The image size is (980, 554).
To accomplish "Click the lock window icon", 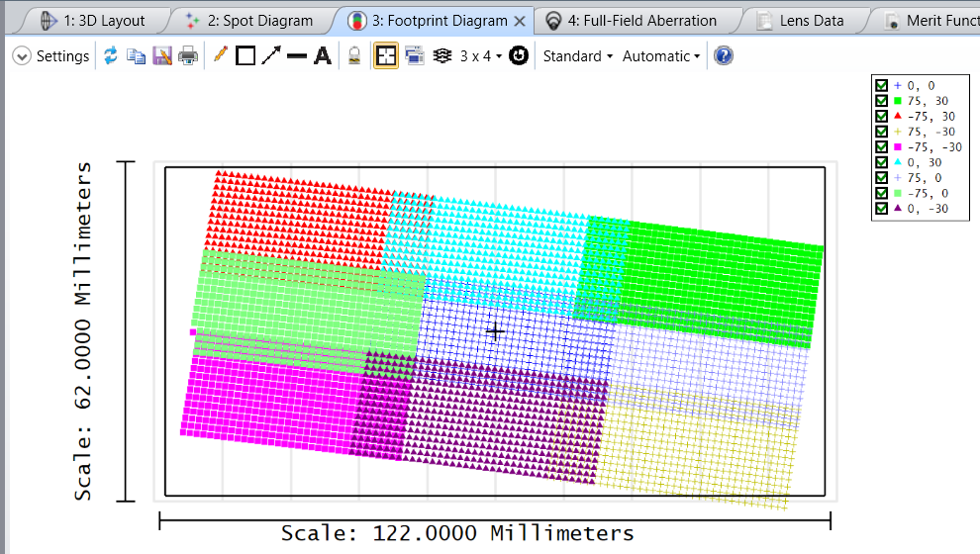I will (x=354, y=56).
